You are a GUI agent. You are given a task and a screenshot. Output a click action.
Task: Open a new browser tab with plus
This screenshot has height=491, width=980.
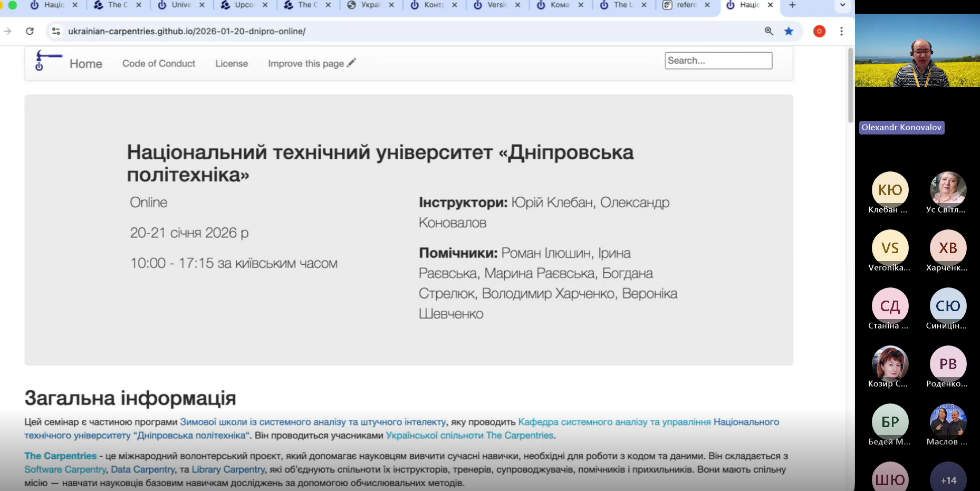click(x=792, y=5)
